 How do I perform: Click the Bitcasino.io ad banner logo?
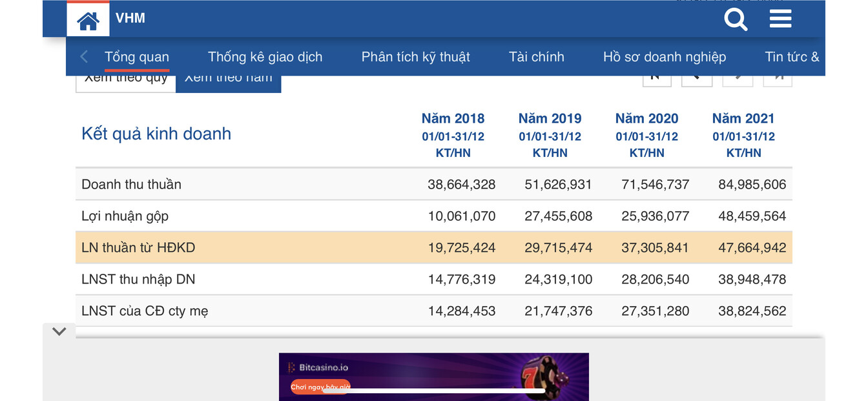click(318, 367)
